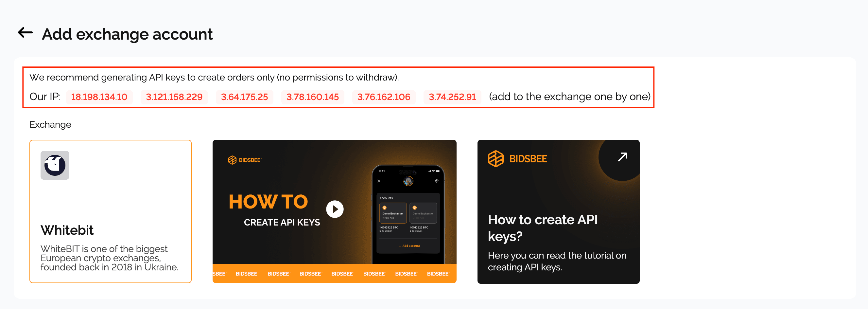Click the Bidsbee logo on the video thumbnail
Viewport: 868px width, 309px height.
[x=245, y=160]
